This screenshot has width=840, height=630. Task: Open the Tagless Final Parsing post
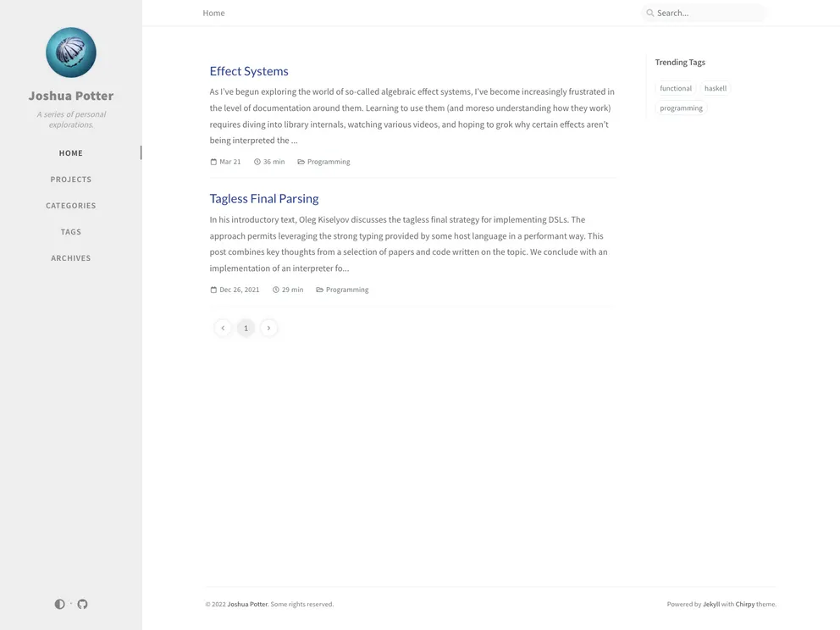point(264,199)
